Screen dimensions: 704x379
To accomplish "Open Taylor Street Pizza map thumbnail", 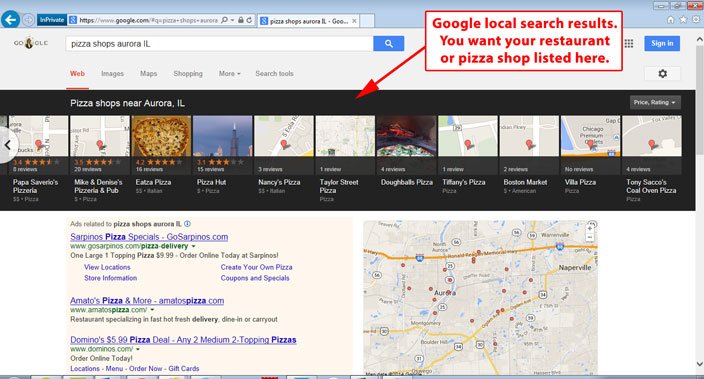I will [345, 137].
